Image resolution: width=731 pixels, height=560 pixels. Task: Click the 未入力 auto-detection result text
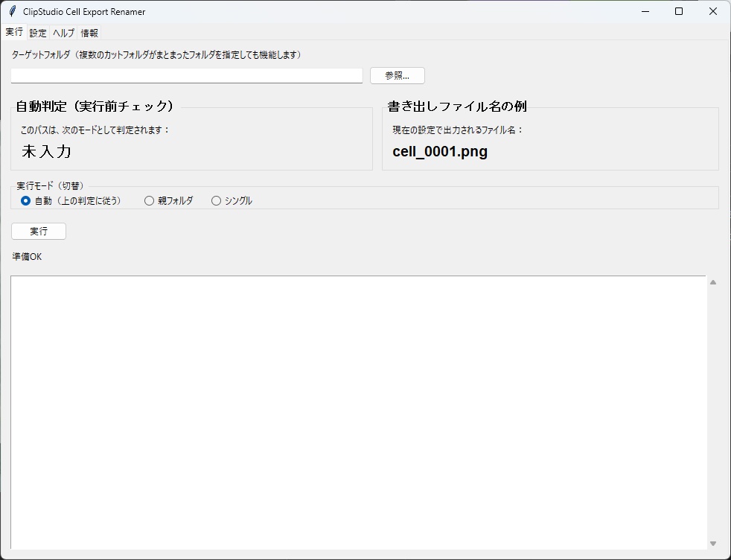coord(47,151)
